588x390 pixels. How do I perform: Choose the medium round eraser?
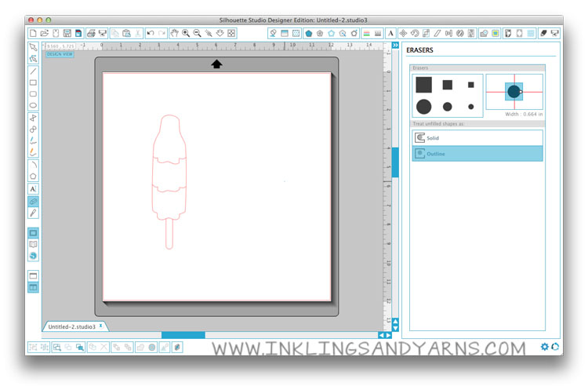pyautogui.click(x=448, y=107)
